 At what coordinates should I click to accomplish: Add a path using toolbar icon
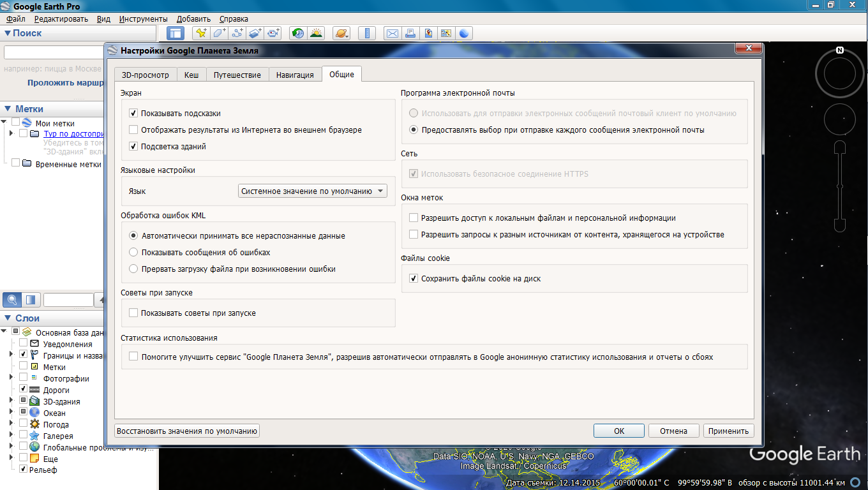237,33
